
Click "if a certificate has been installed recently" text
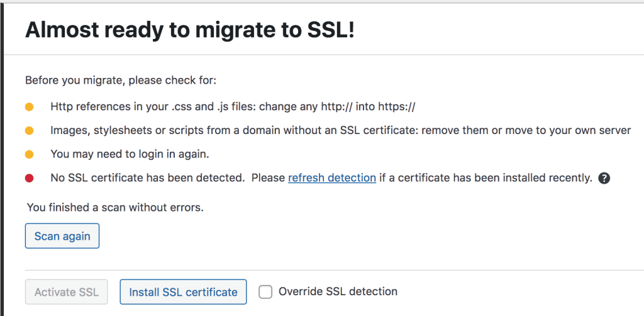[486, 178]
